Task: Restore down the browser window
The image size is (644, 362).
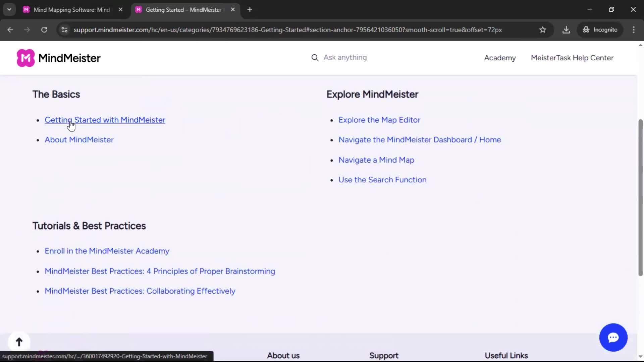Action: 611,10
